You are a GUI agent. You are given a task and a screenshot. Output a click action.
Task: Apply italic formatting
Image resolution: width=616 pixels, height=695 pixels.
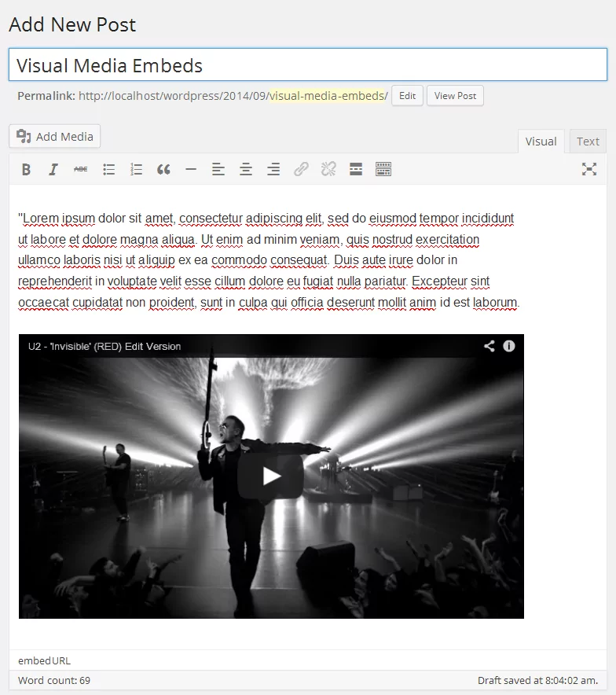point(53,169)
